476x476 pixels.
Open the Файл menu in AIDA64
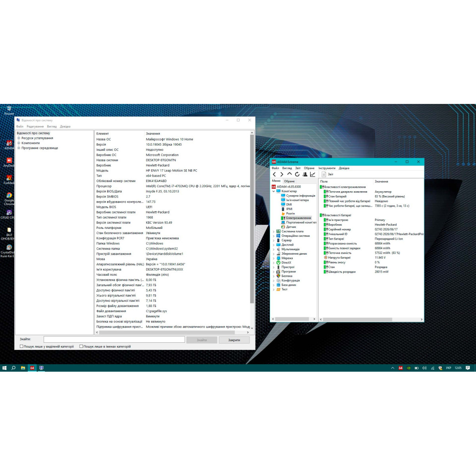tap(275, 168)
